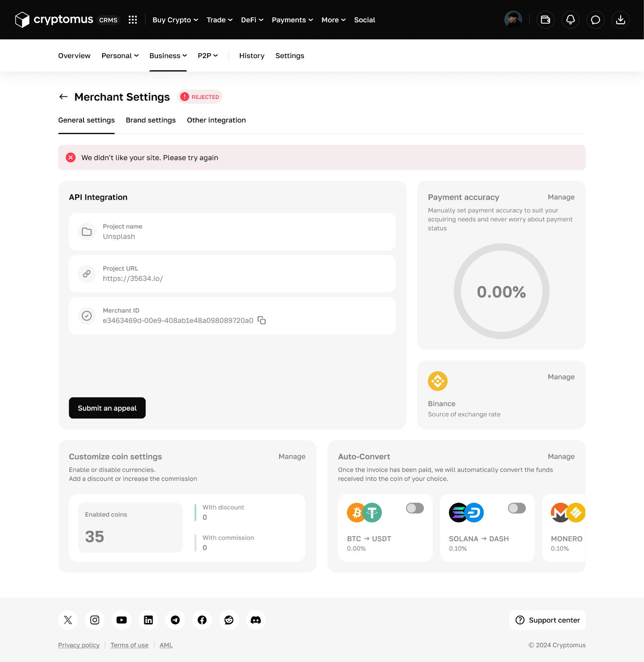Open the apps grid menu icon

click(x=133, y=20)
